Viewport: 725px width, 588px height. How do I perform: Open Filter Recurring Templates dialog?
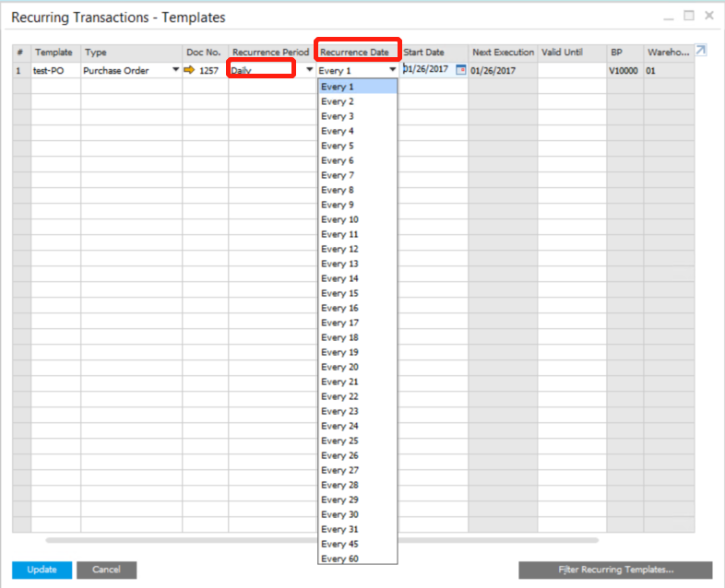point(615,570)
